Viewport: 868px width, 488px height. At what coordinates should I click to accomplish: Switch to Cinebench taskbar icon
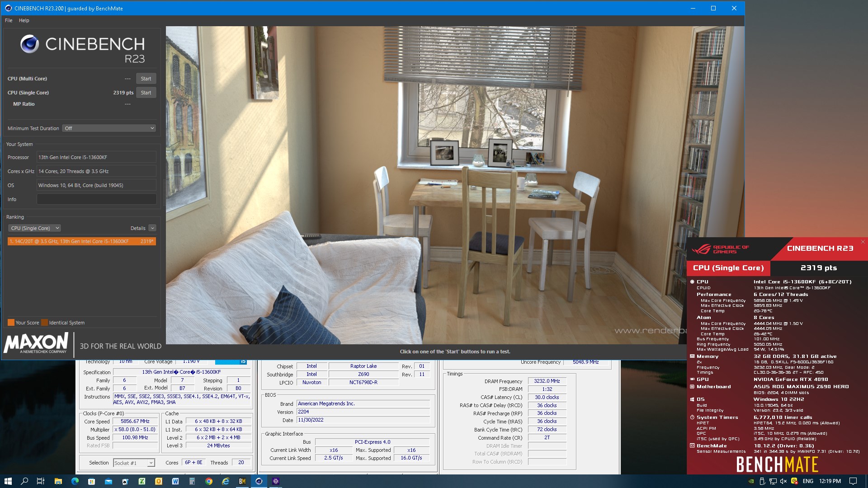click(259, 481)
